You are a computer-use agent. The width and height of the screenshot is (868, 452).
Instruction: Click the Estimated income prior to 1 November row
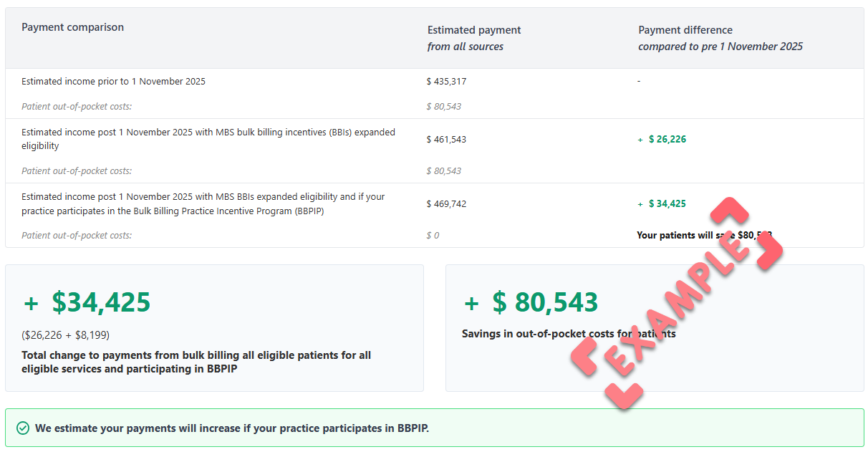point(113,82)
